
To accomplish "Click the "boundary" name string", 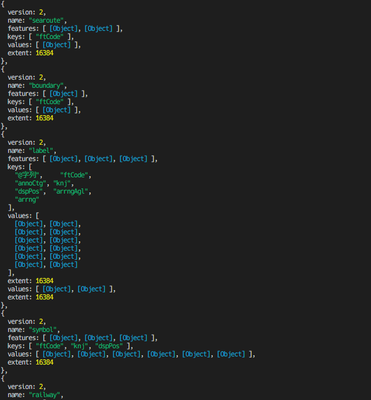I will click(46, 86).
